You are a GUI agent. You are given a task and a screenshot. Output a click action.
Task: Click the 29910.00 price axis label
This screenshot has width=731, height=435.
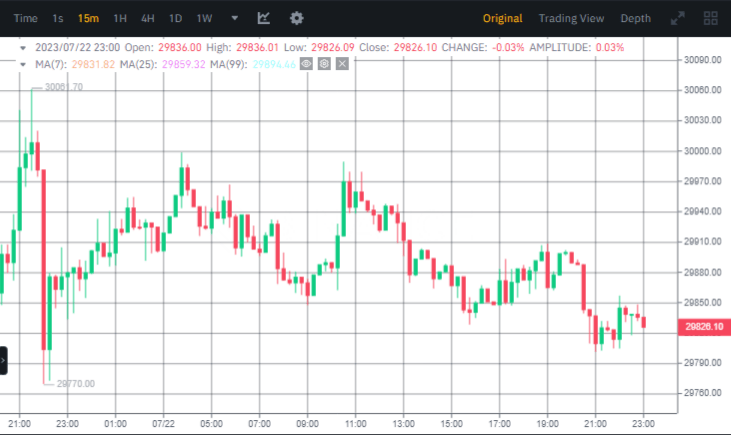click(x=702, y=242)
